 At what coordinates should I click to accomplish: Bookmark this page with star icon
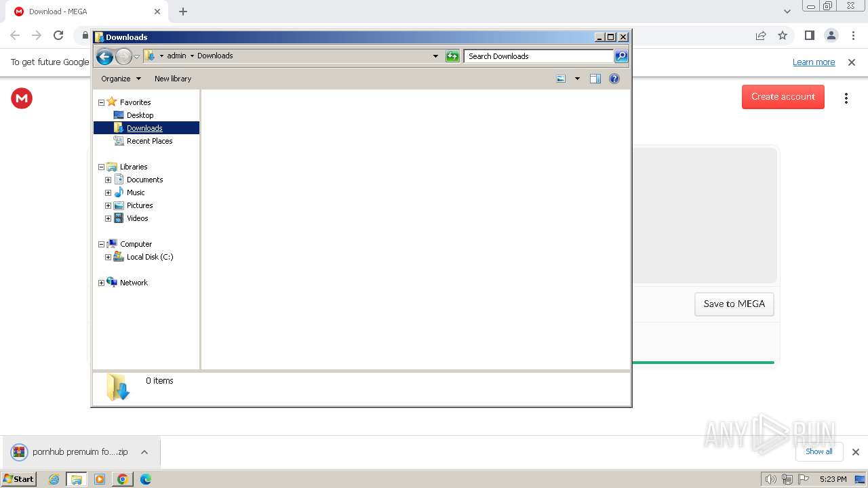(x=783, y=35)
